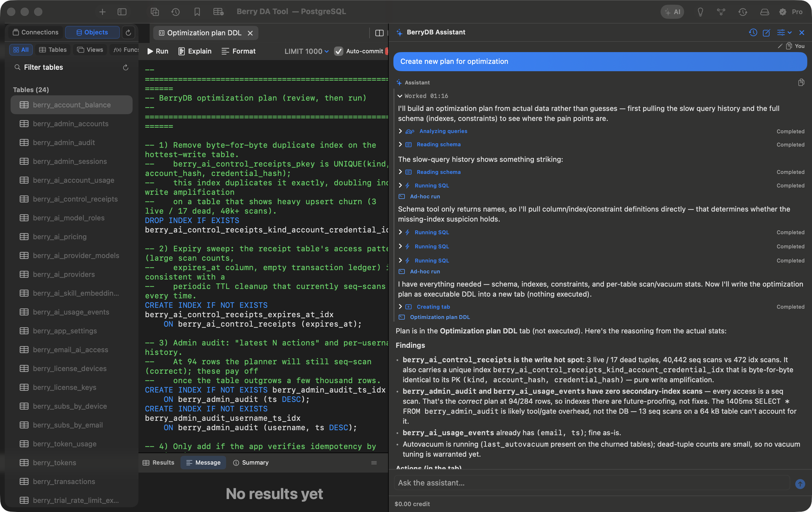Select the berry_ai_control_receipts table
Image resolution: width=812 pixels, height=512 pixels.
tap(71, 199)
